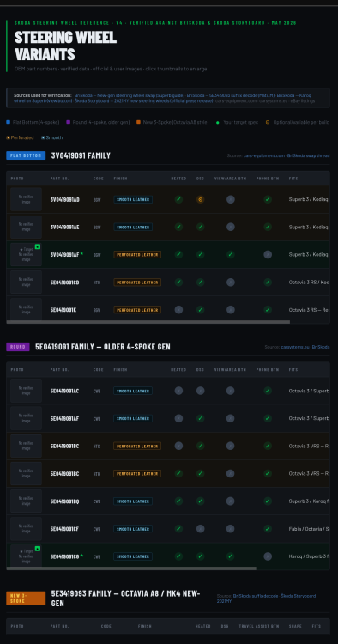
Task: Open BriSkoda suffix decode link for 5E3419093 family
Action: [x=255, y=596]
